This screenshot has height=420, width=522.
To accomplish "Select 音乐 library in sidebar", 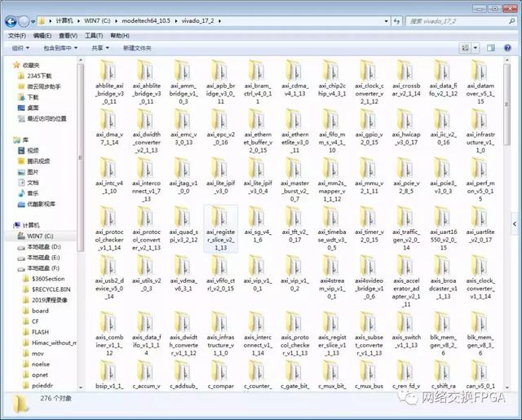I will 29,193.
